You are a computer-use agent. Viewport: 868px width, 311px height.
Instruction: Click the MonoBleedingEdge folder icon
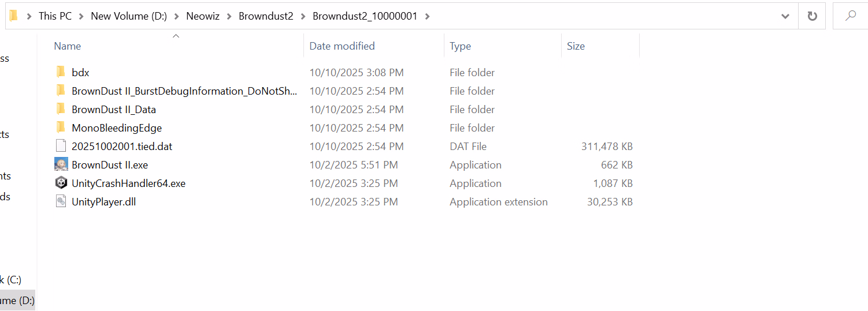tap(61, 128)
